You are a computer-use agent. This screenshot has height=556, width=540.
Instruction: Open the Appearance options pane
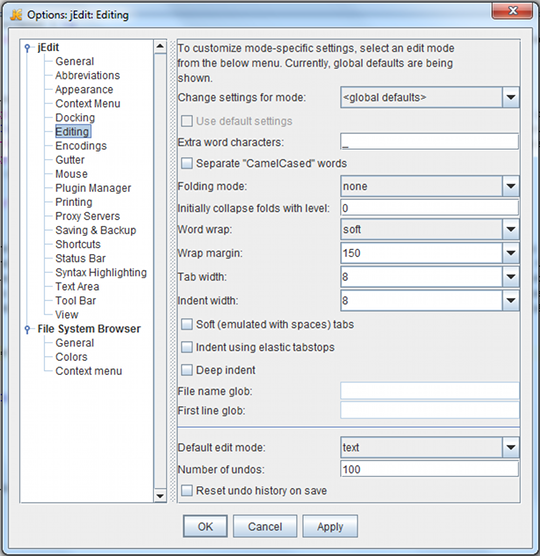tap(84, 89)
